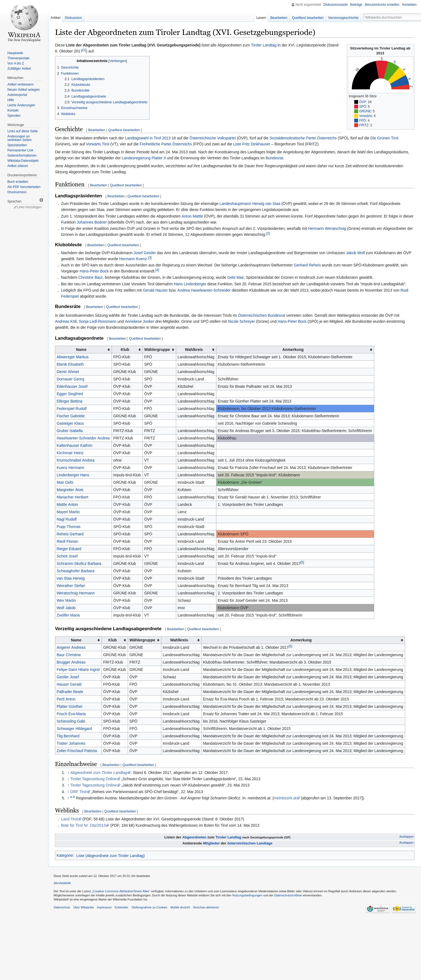Click Als PDF herunterladen link

(24, 187)
